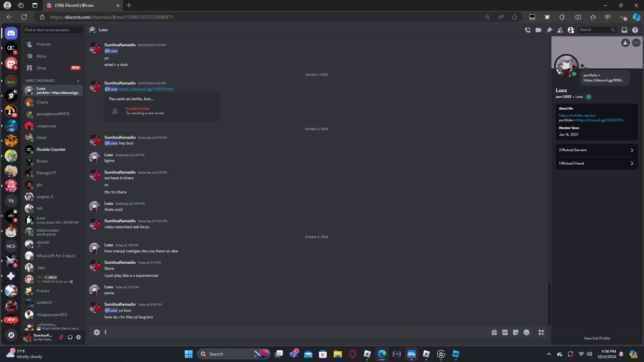Open the emoji picker
Screen dimensions: 644x362
pyautogui.click(x=526, y=332)
